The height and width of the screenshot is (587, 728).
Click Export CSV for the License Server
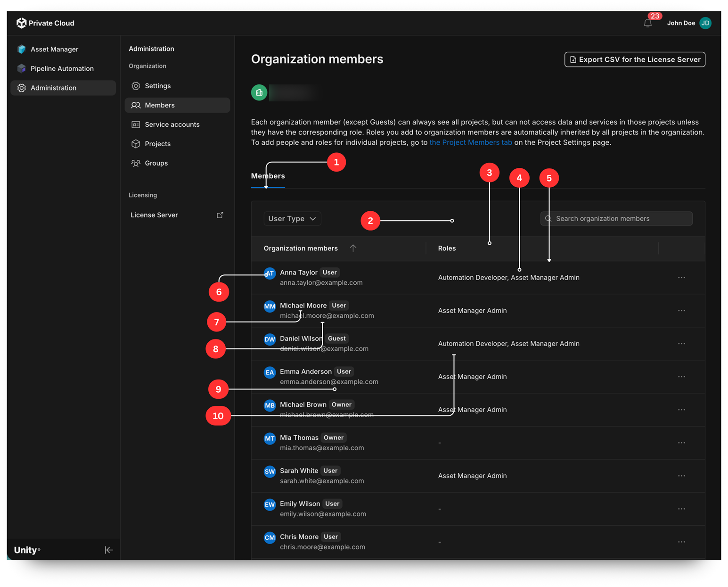[635, 59]
